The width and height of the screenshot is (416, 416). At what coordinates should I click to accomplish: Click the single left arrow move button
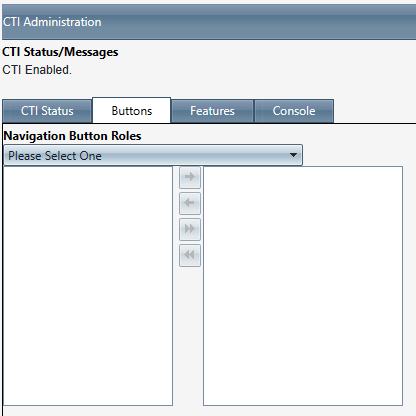(190, 203)
